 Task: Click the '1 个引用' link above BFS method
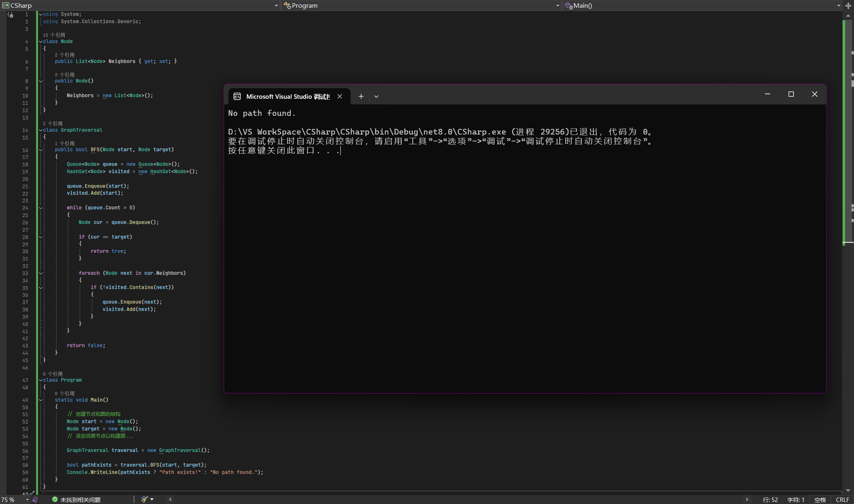(x=65, y=143)
